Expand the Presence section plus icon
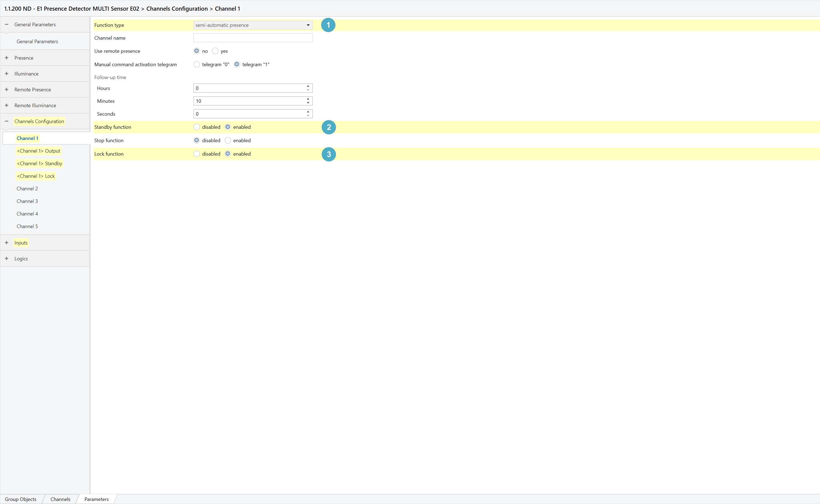The image size is (820, 504). tap(6, 58)
